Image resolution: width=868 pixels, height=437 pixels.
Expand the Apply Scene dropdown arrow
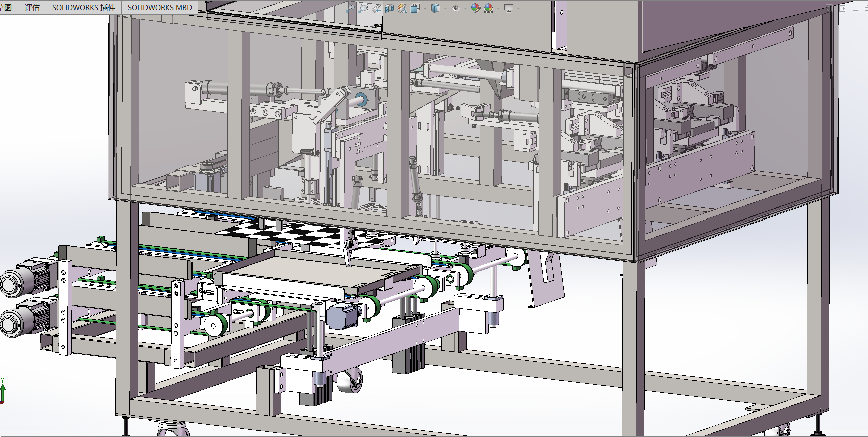[498, 8]
